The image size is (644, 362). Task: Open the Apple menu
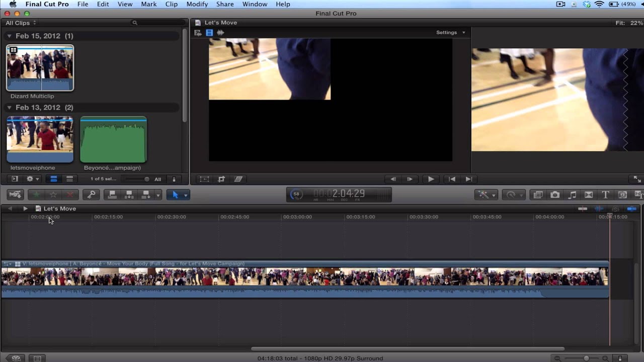pyautogui.click(x=13, y=4)
